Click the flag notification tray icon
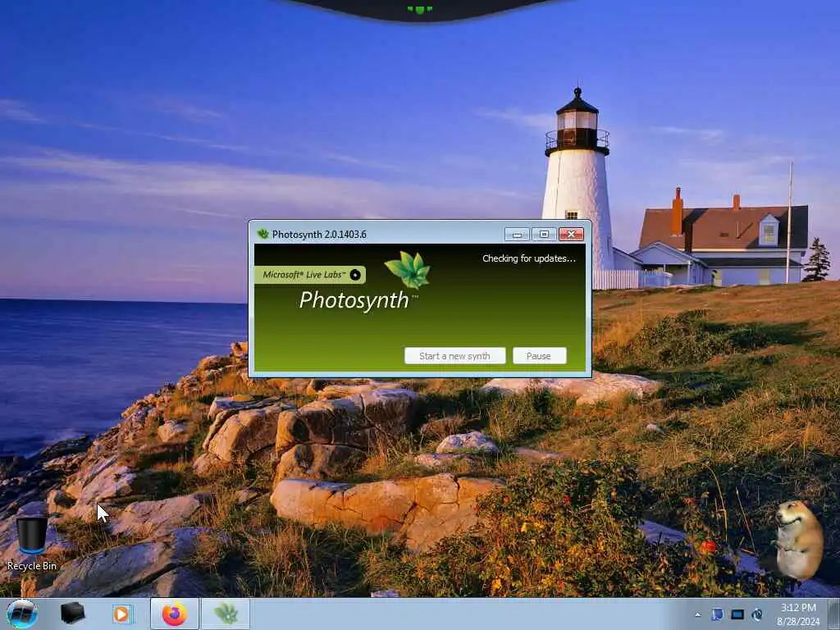 click(717, 614)
